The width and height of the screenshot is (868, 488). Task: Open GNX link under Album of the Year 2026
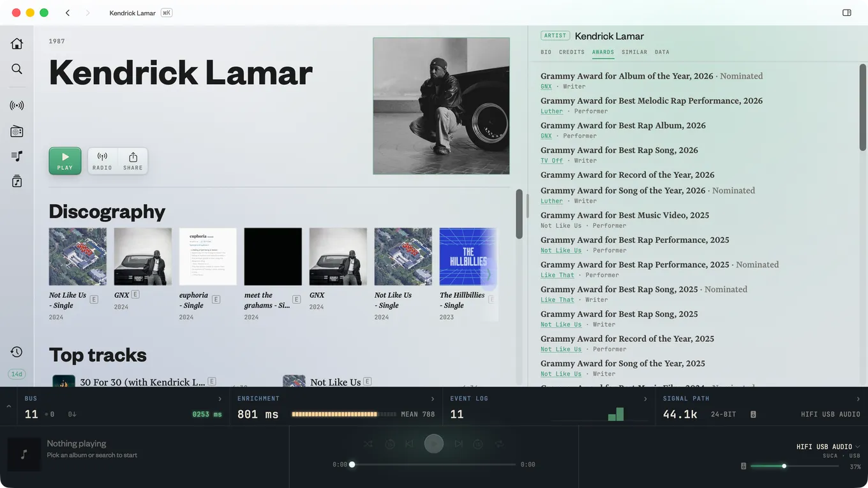click(546, 87)
